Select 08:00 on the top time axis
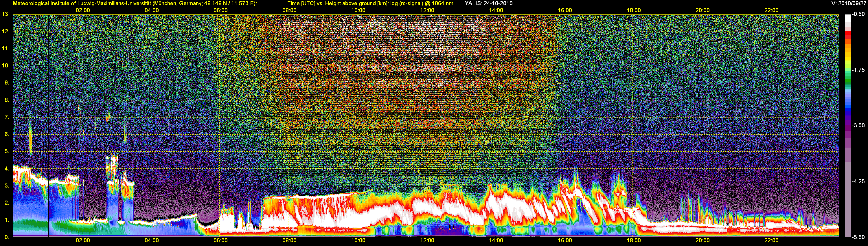 (289, 10)
